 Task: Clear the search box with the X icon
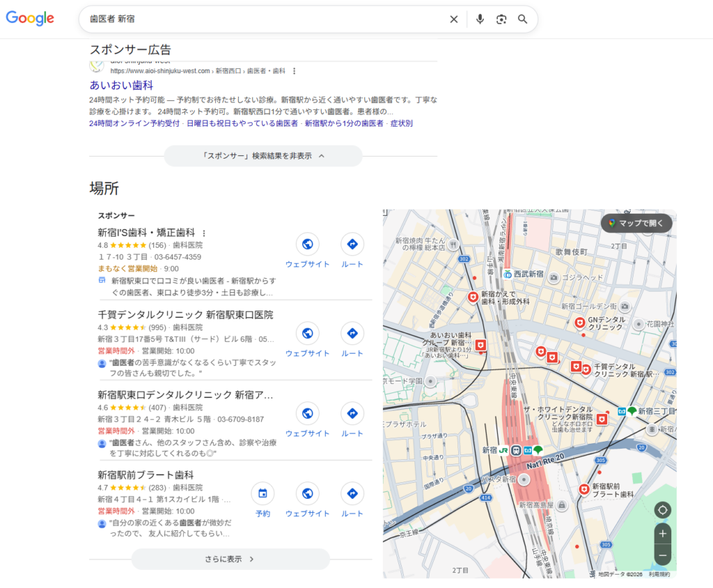454,19
